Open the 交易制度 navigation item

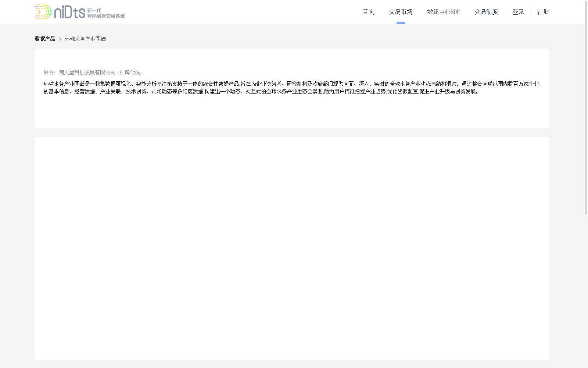point(486,12)
